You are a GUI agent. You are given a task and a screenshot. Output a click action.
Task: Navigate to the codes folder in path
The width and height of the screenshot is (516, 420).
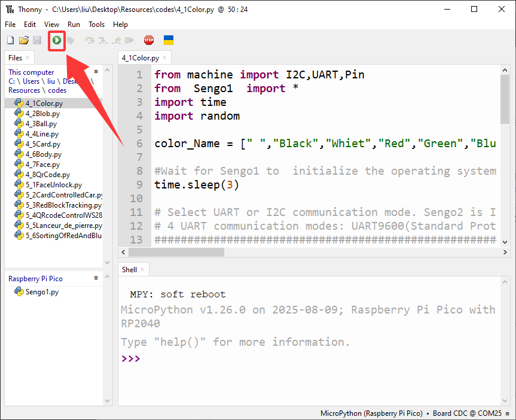tap(57, 90)
